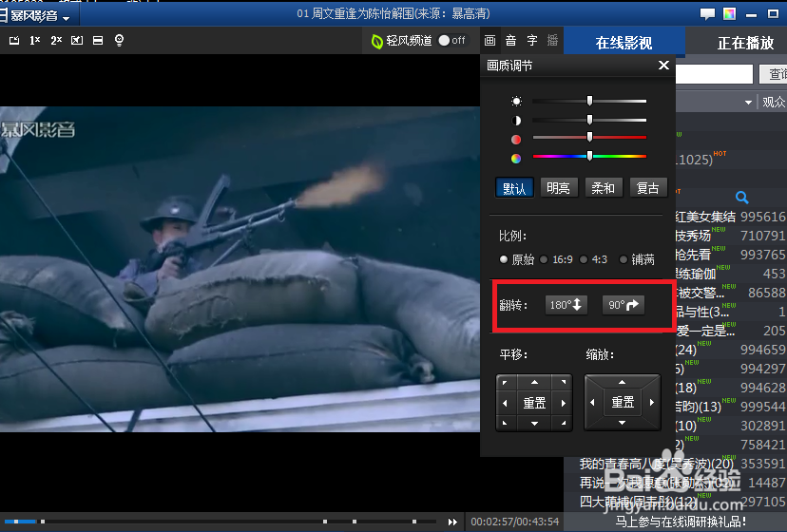Reset the 缩放 zoom level
The height and width of the screenshot is (532, 787).
click(x=623, y=402)
